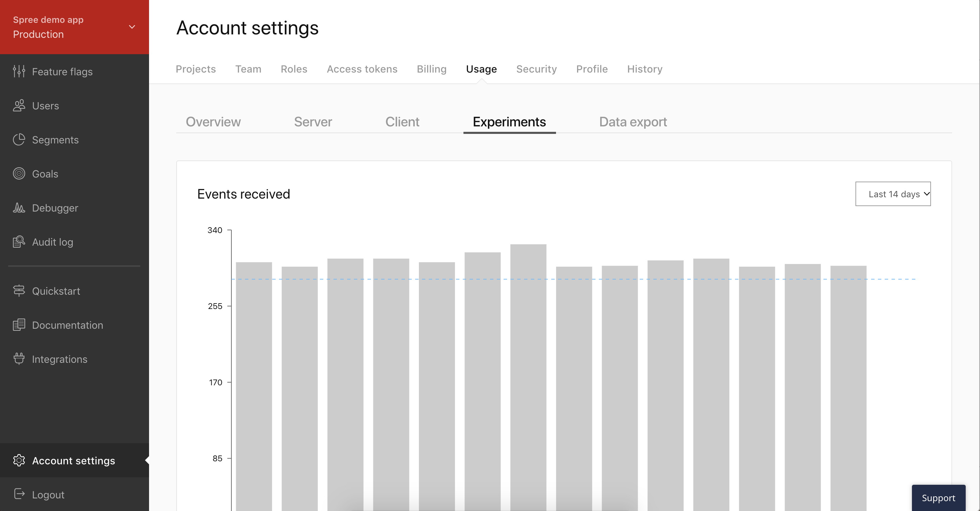Select the Data export sub-tab
The image size is (980, 511).
pos(633,122)
